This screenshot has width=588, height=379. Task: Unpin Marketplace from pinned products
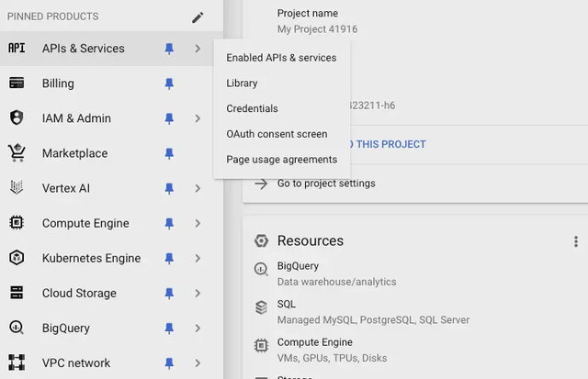tap(169, 153)
